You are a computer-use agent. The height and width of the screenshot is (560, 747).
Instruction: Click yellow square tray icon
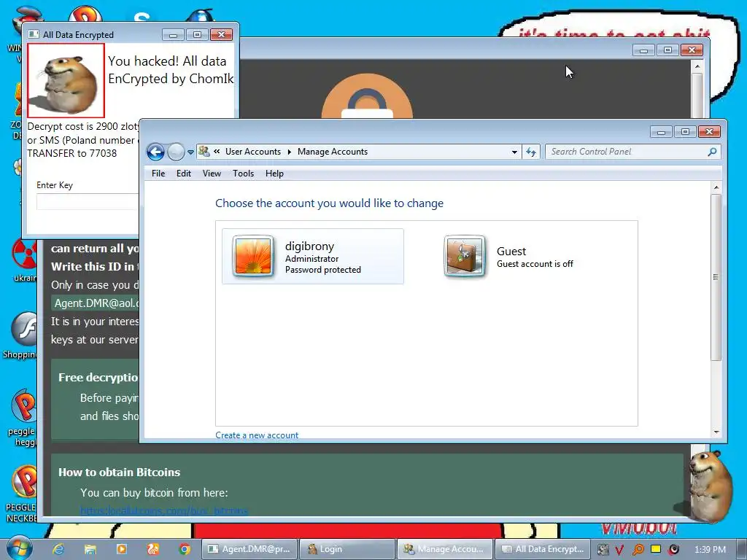pos(656,549)
